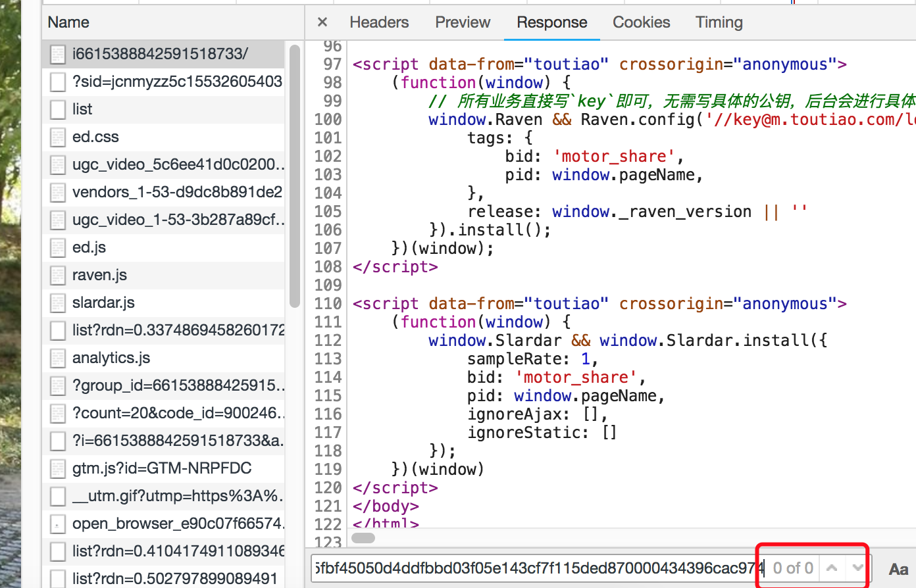Click the file icon beside ed.js

point(58,247)
